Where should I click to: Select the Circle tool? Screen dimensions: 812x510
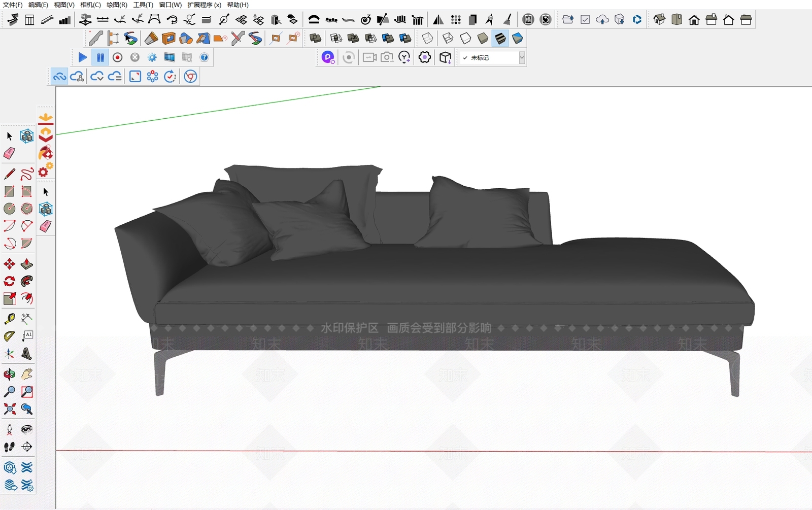pyautogui.click(x=9, y=209)
